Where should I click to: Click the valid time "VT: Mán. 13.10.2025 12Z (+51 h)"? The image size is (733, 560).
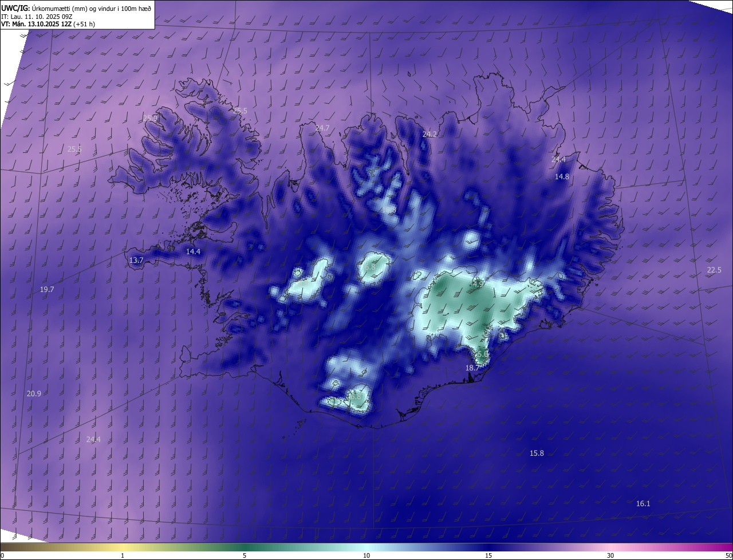tap(48, 24)
